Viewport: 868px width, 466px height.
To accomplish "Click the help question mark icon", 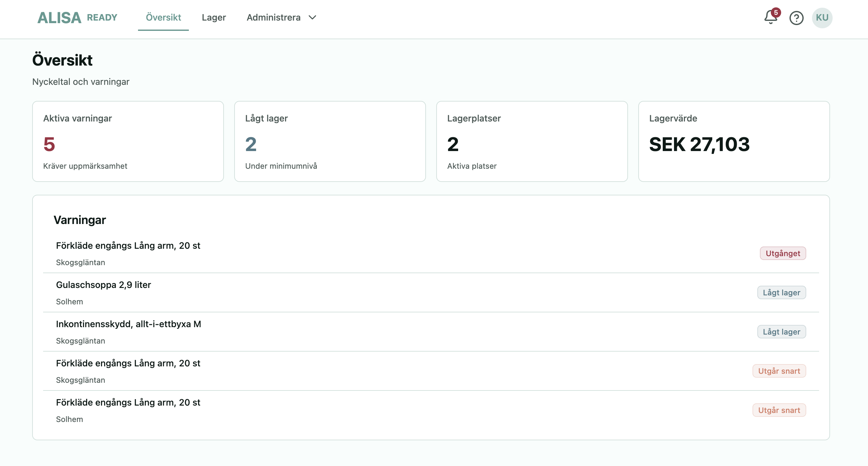I will coord(796,18).
